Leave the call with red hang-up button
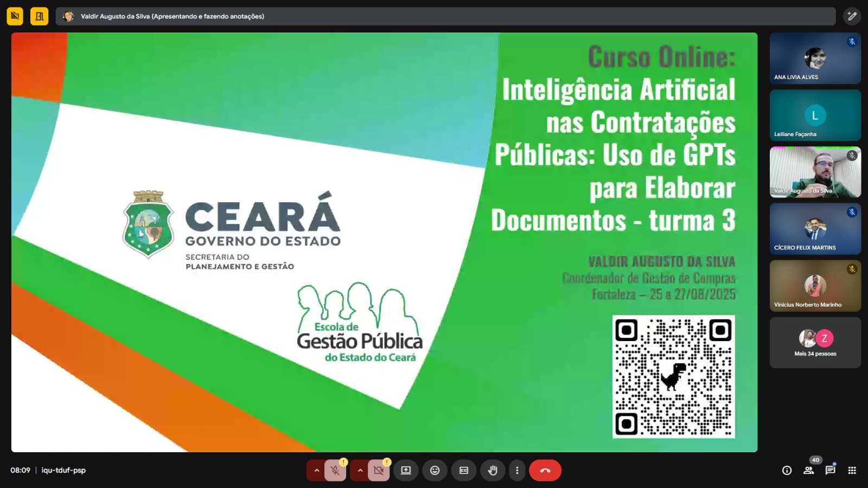The width and height of the screenshot is (868, 488). [x=545, y=470]
